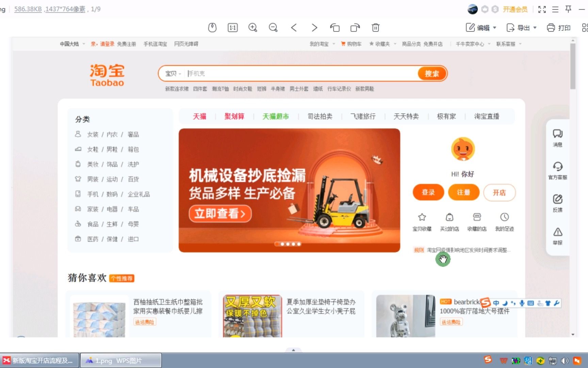The image size is (588, 368).
Task: Click the orange 登录 login button
Action: [428, 193]
